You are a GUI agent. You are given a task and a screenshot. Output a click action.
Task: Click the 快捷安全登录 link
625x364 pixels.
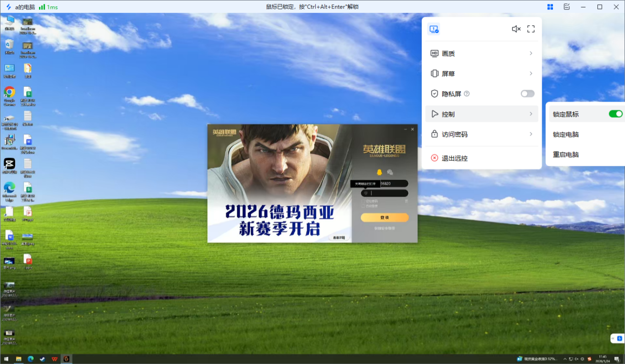pos(385,228)
